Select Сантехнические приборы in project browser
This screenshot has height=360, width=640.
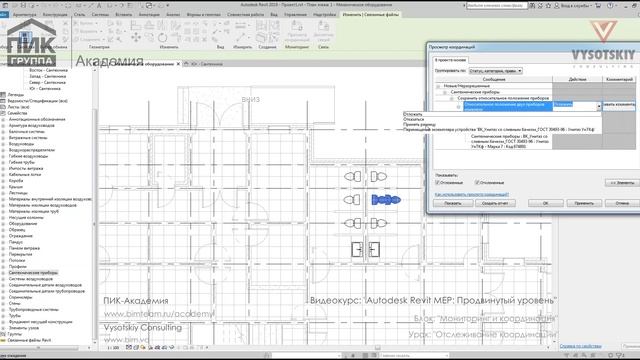tap(33, 273)
